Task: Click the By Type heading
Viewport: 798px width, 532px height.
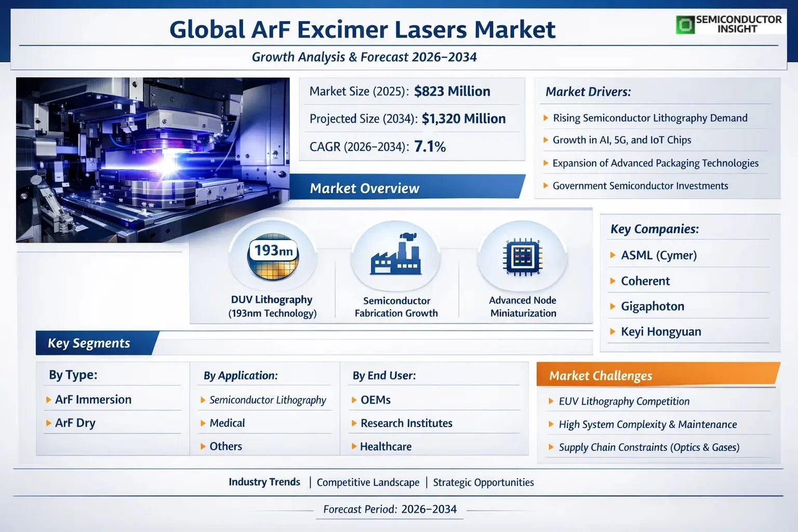Action: tap(73, 375)
